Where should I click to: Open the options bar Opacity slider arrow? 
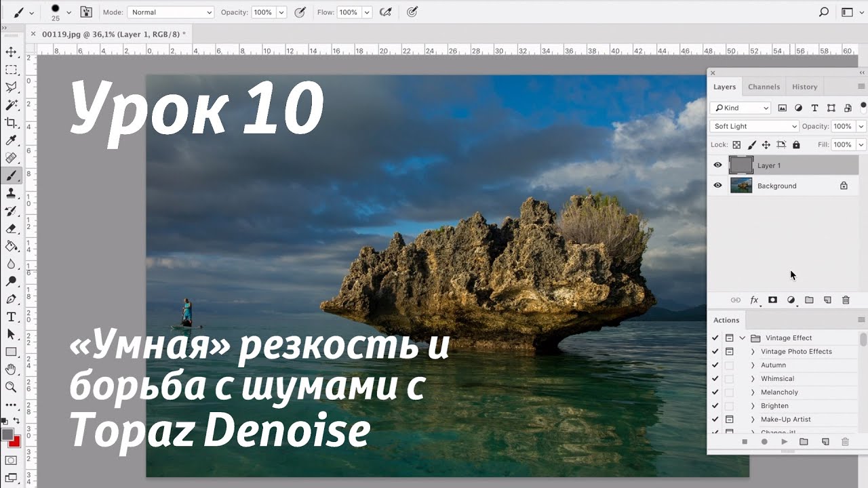281,12
